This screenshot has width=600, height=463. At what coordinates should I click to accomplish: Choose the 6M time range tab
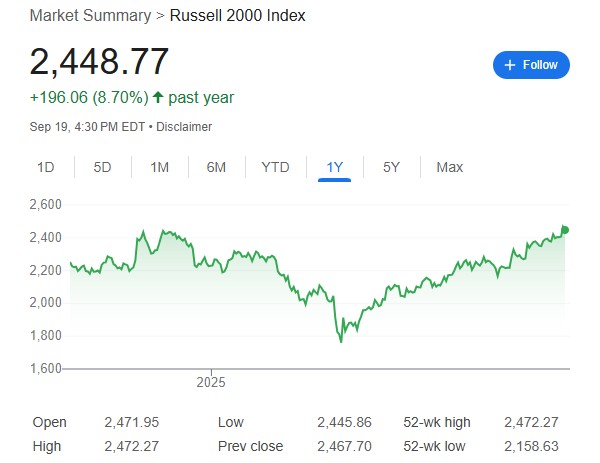coord(216,167)
